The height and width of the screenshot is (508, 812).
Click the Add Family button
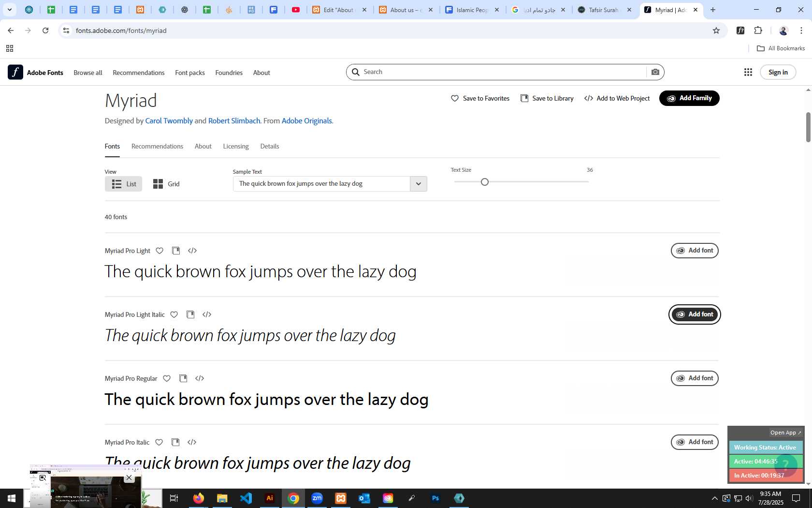coord(689,98)
